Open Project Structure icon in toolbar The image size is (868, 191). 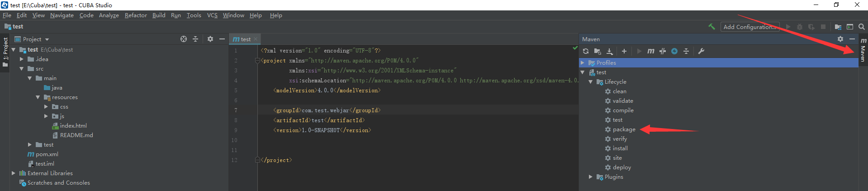coord(838,27)
